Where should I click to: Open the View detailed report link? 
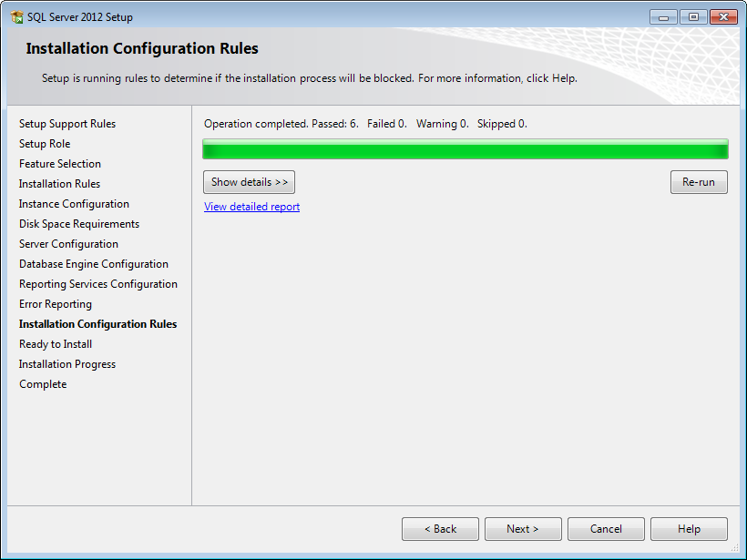[x=251, y=207]
